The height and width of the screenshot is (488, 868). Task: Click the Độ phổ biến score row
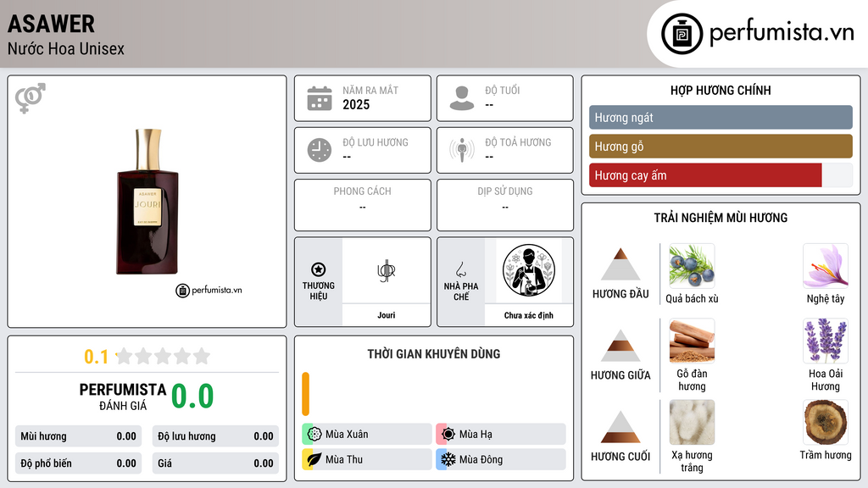click(79, 463)
